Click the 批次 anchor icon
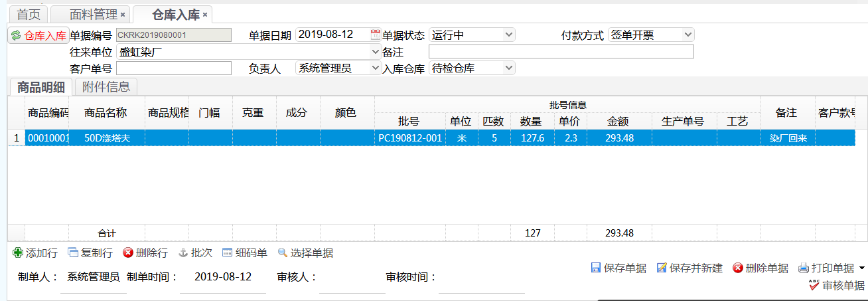Viewport: 868px width, 301px height. point(183,252)
